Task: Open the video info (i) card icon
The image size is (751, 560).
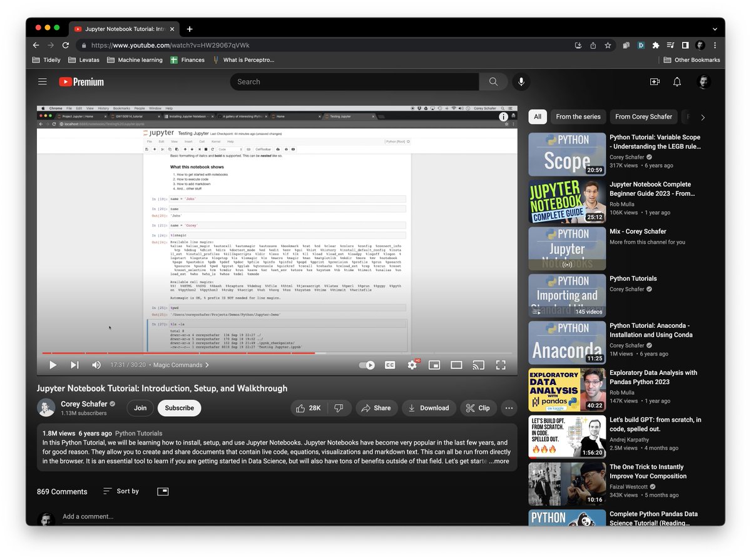Action: [503, 117]
